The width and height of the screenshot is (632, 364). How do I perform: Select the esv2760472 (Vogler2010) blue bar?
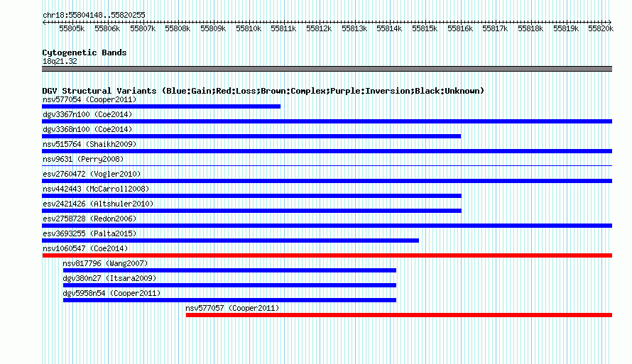point(327,181)
